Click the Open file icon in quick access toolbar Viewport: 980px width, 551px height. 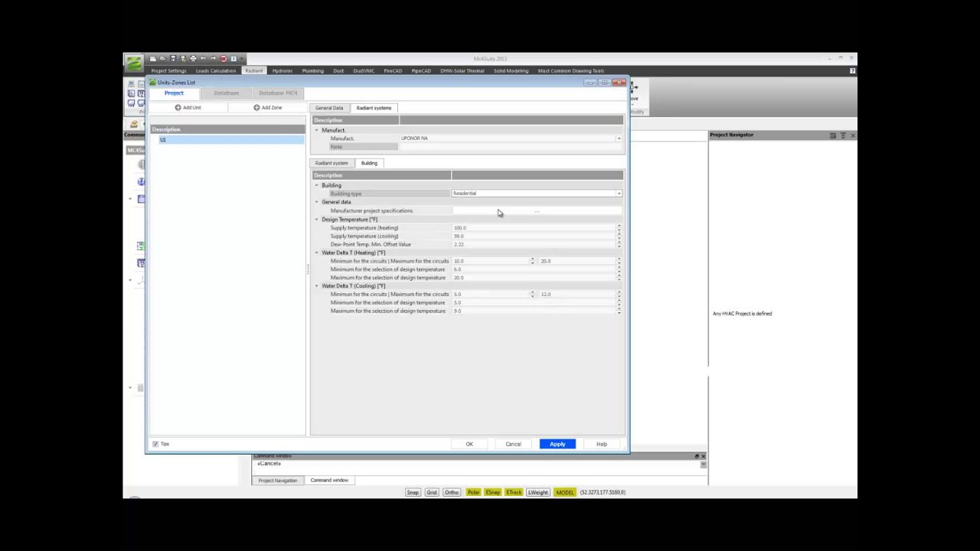click(x=163, y=59)
